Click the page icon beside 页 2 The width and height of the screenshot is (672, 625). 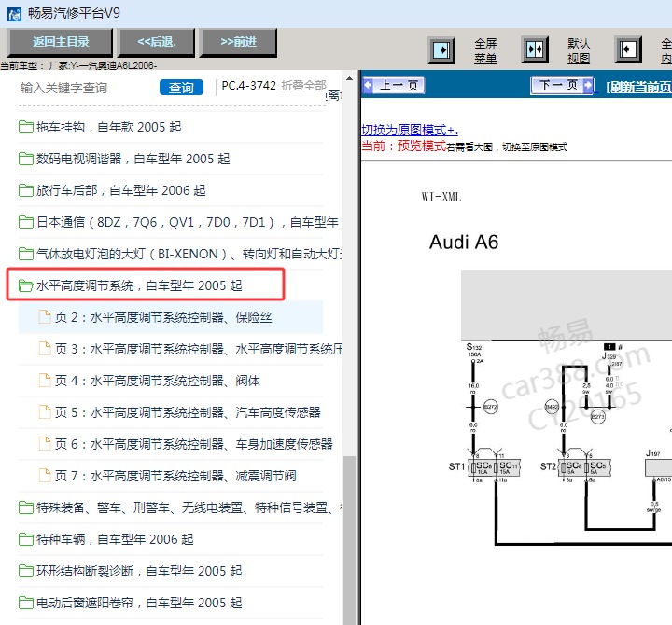(x=45, y=317)
